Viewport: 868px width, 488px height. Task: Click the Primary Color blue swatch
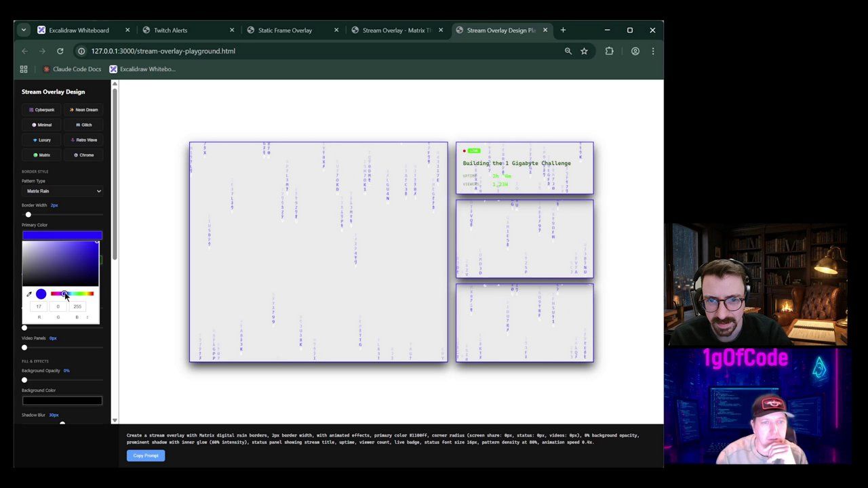point(62,235)
